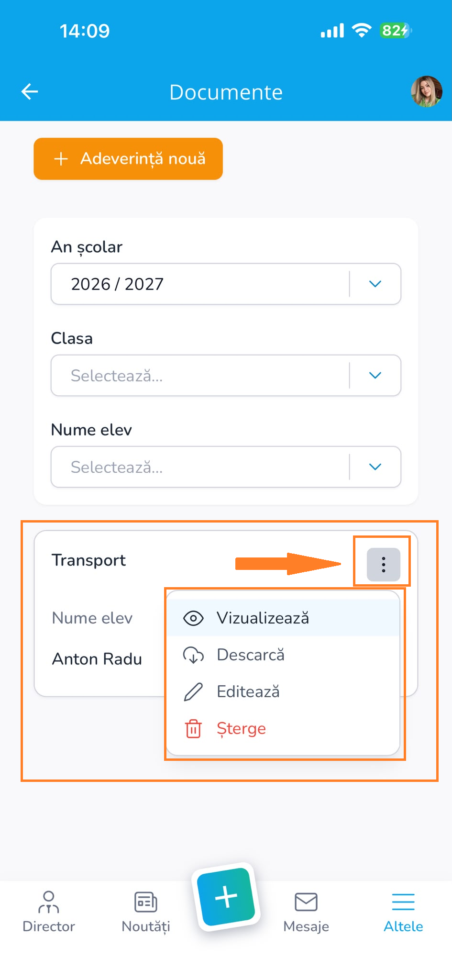Open the Director tab
The height and width of the screenshot is (980, 452).
click(x=49, y=912)
